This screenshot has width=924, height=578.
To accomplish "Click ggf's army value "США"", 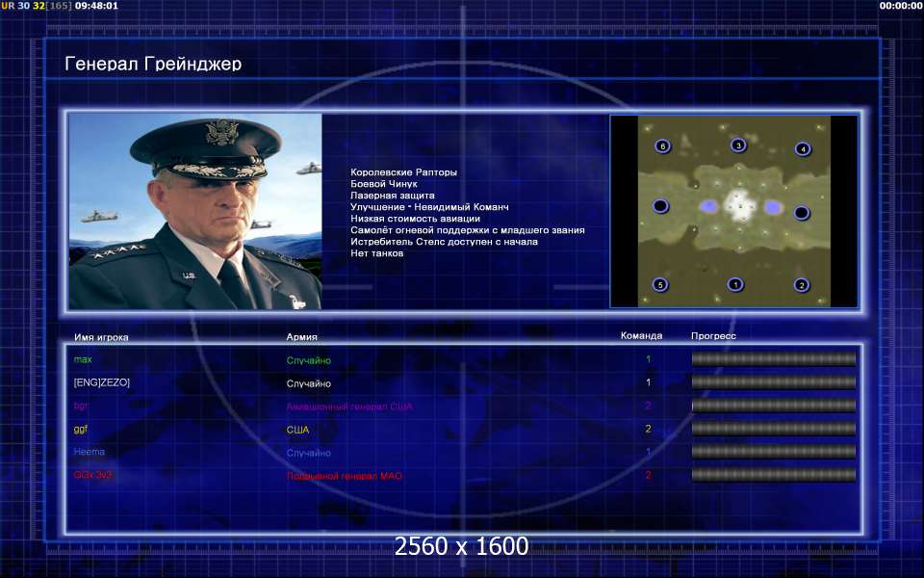I will pos(297,430).
